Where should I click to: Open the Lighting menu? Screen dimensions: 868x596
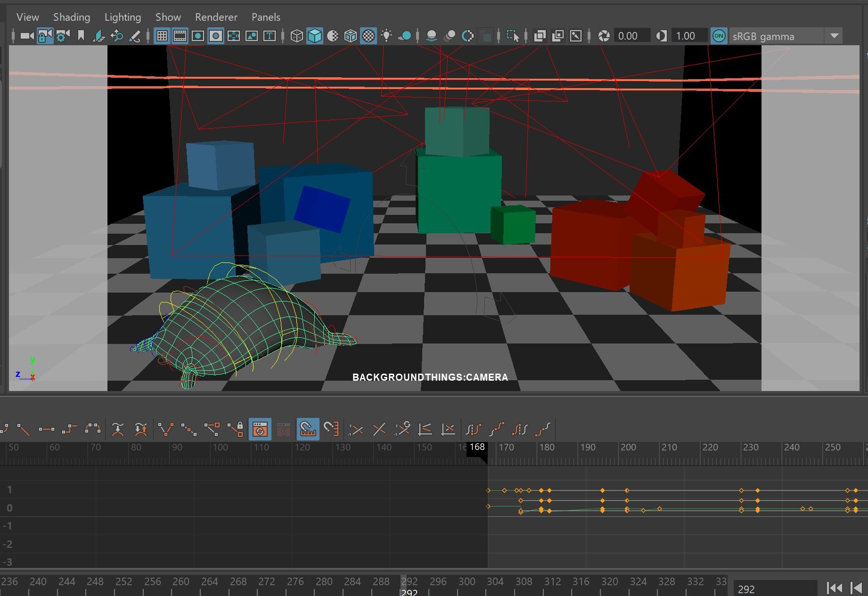point(123,17)
